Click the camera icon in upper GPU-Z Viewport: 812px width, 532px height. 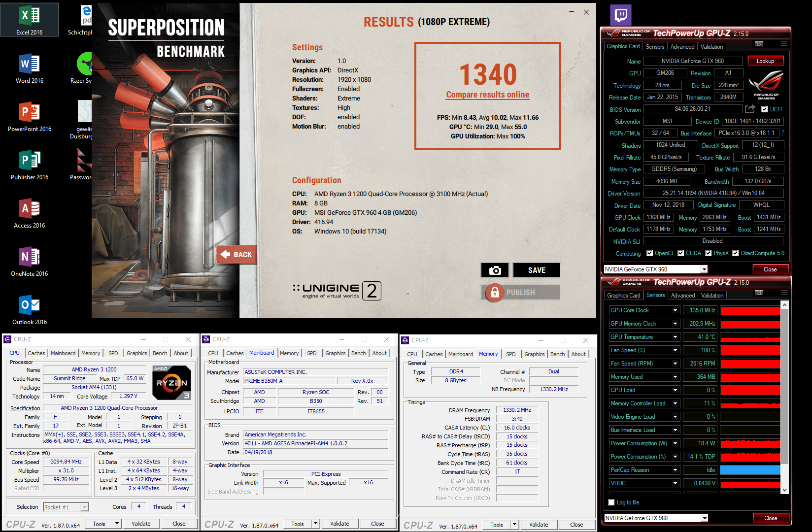(759, 44)
